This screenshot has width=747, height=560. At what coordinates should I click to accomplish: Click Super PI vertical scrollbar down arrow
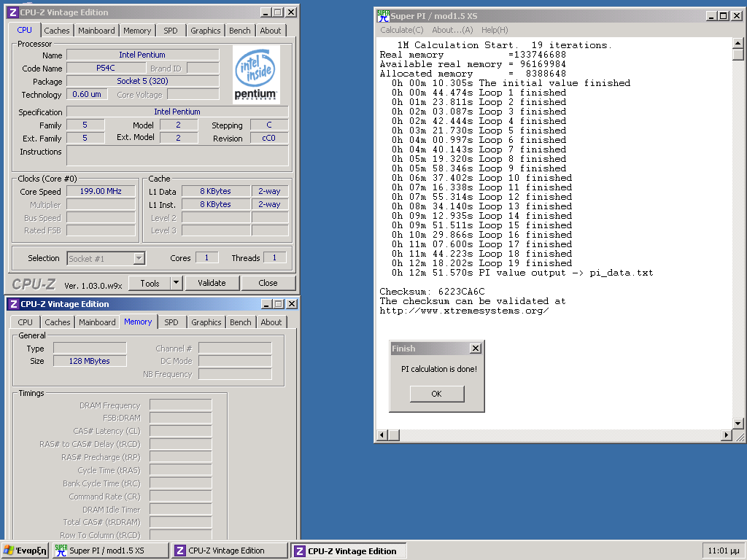[738, 424]
